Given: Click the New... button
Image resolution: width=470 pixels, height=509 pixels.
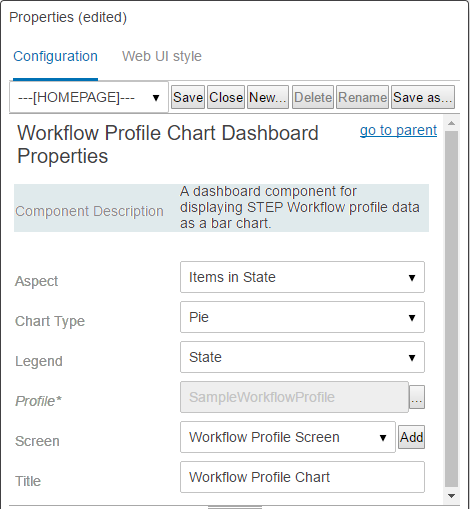Looking at the screenshot, I should 268,97.
